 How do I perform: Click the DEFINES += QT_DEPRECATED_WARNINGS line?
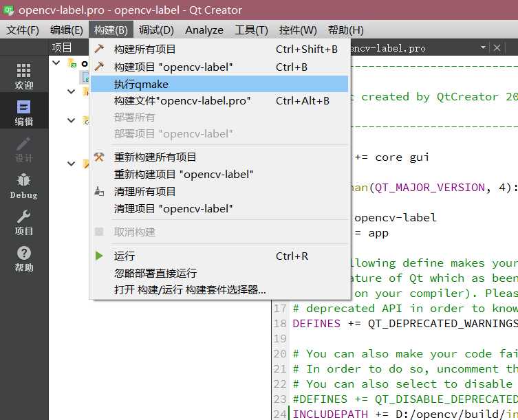point(405,324)
